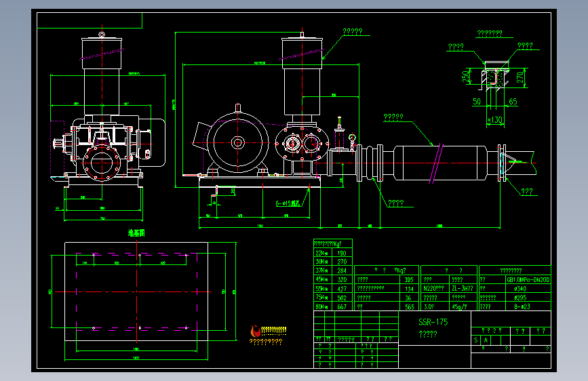Click the green title above the foundation plan

pos(136,233)
